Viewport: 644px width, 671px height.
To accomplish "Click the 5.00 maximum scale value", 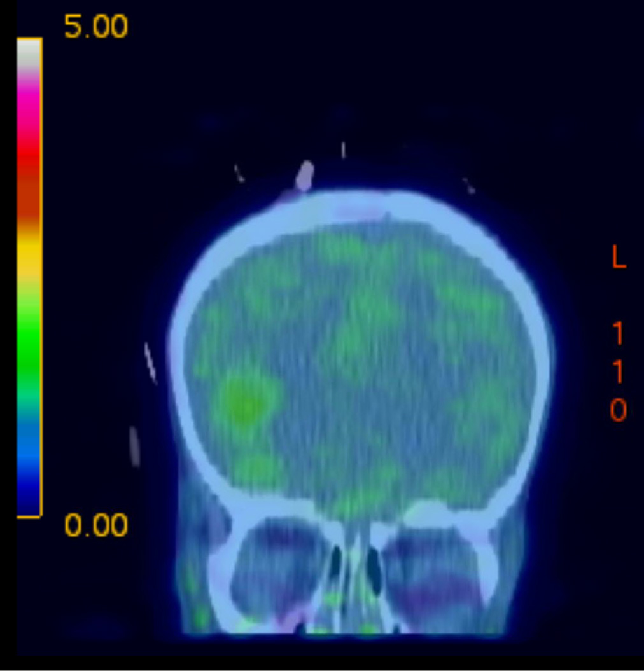I will [95, 27].
